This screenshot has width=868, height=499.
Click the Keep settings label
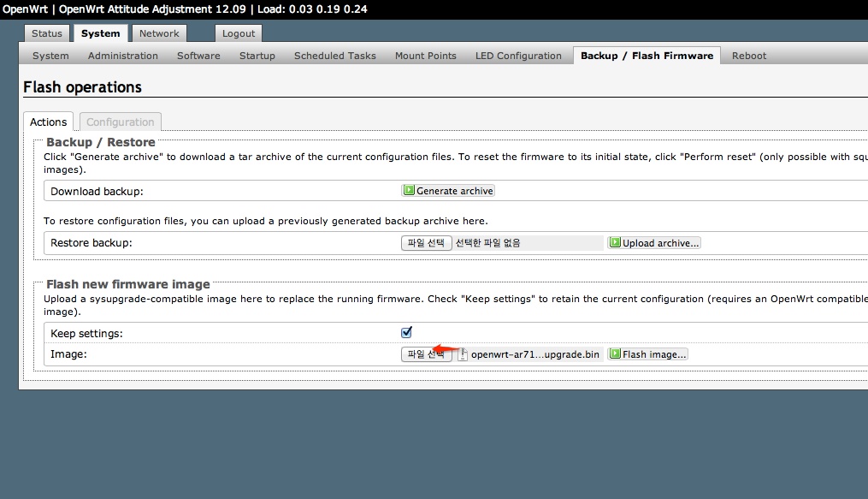[86, 334]
